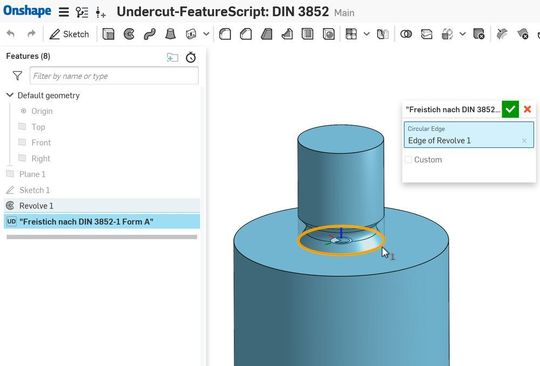
Task: Click the Redo arrow
Action: (31, 34)
